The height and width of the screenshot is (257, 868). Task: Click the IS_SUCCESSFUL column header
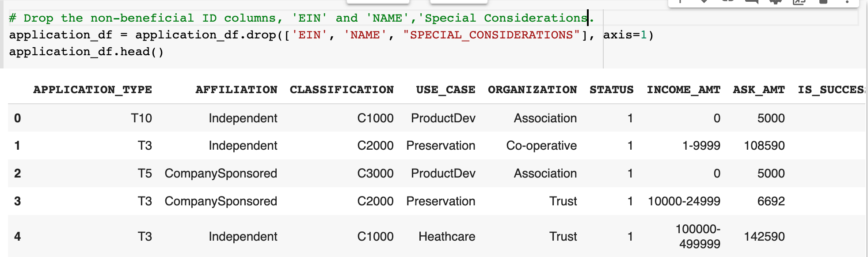coord(831,90)
